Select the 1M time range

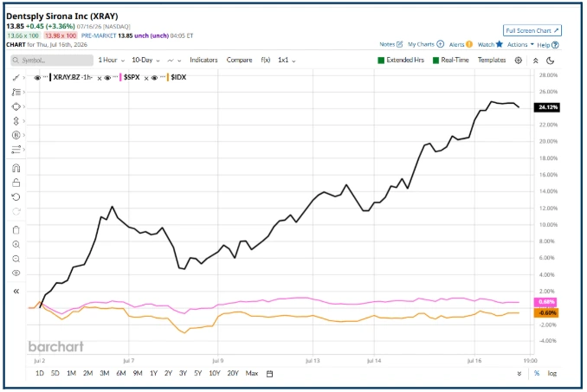pos(71,373)
